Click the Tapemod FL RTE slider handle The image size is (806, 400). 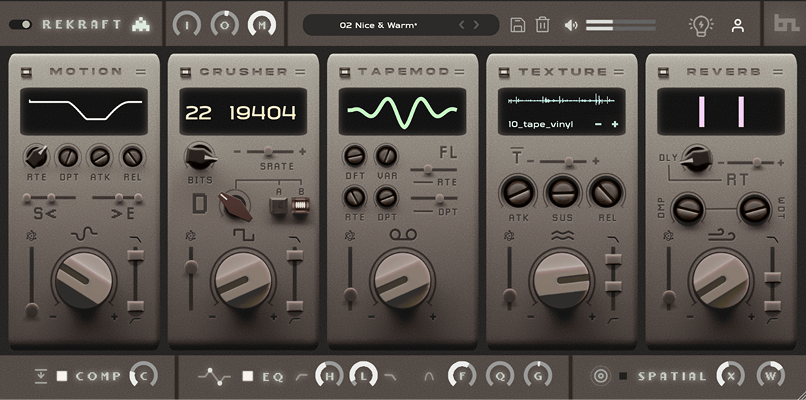pos(428,169)
